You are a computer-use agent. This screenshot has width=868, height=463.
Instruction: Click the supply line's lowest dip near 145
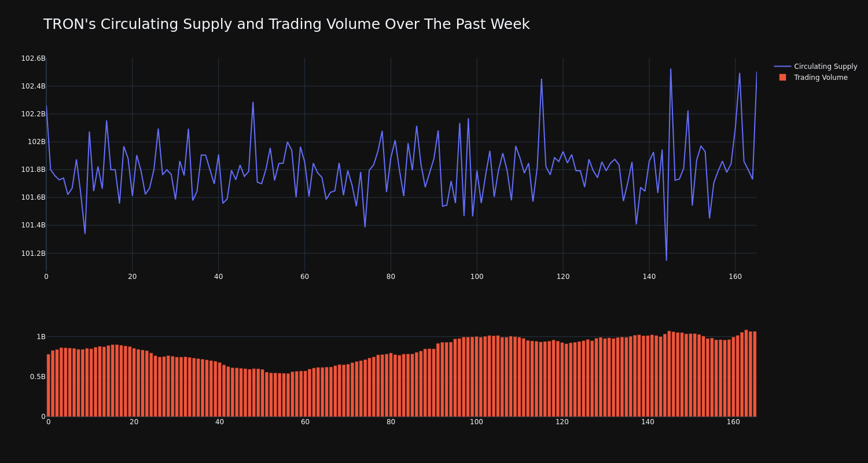666,260
